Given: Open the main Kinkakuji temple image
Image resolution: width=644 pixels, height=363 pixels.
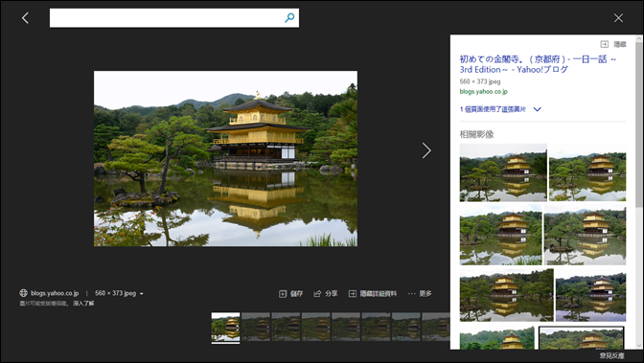Looking at the screenshot, I should (225, 158).
